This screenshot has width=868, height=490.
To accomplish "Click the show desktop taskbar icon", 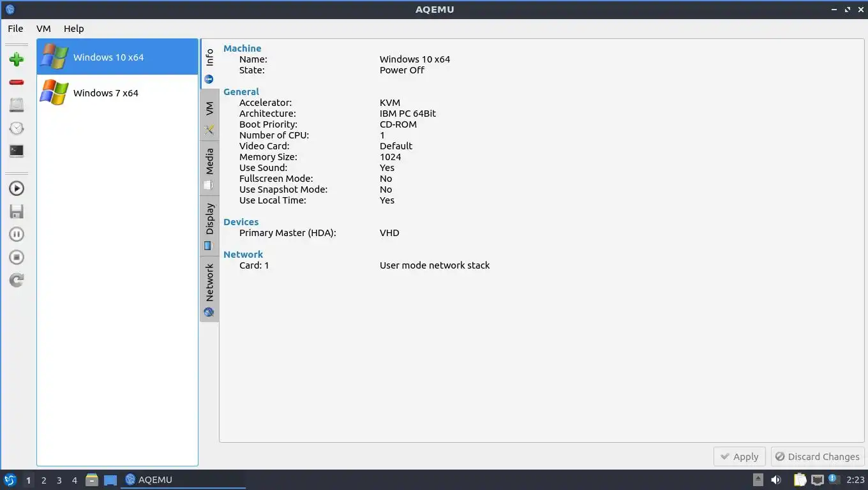I will click(110, 480).
